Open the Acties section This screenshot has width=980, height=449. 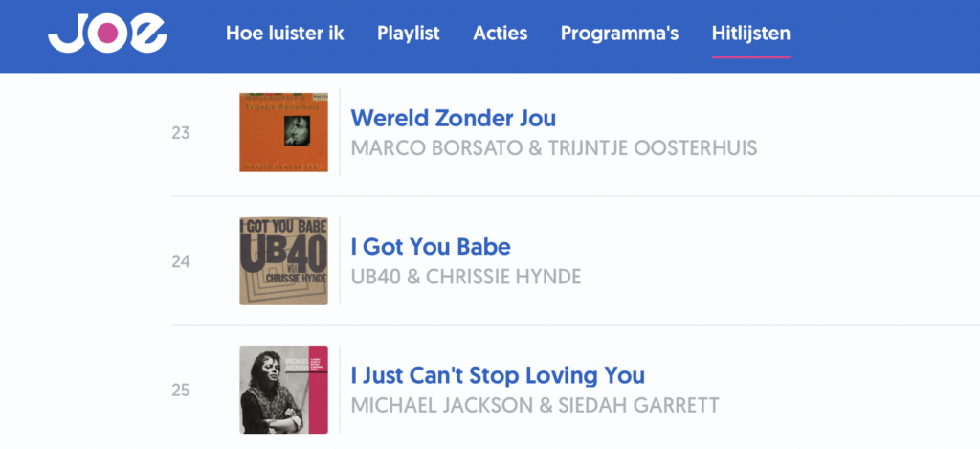coord(500,34)
